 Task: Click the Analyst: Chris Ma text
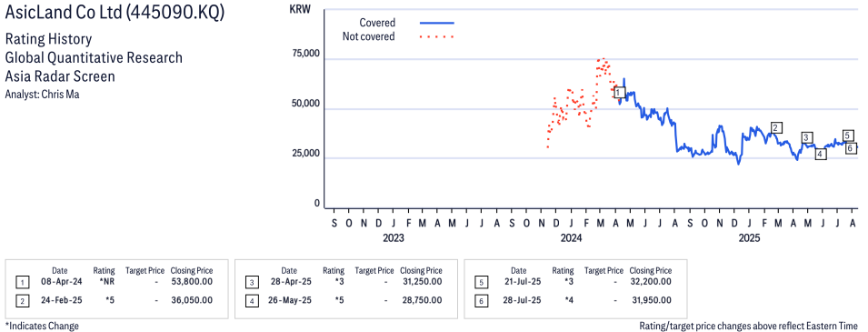pyautogui.click(x=42, y=95)
